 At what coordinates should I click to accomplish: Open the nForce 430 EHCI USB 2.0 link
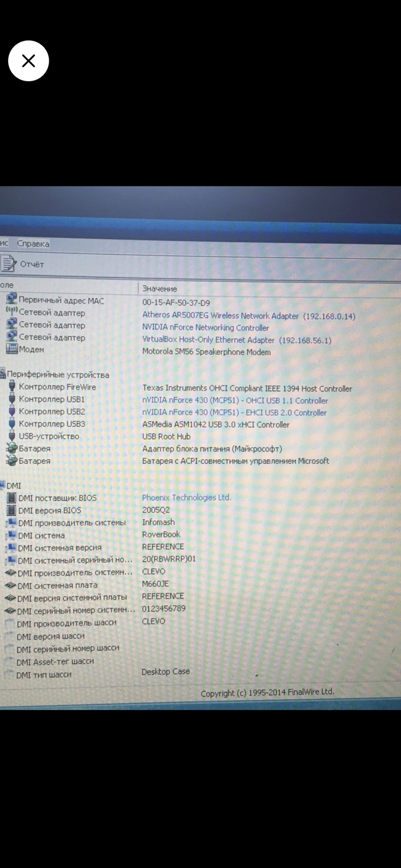point(234,413)
